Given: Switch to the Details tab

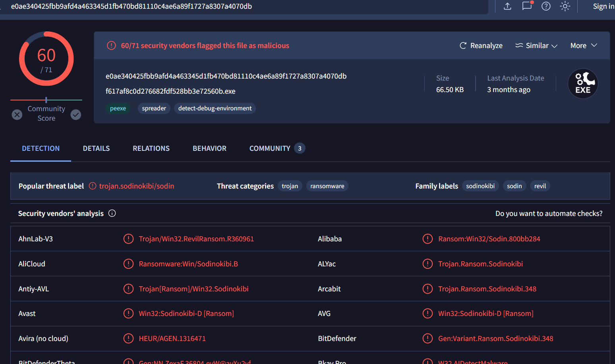Looking at the screenshot, I should point(96,148).
